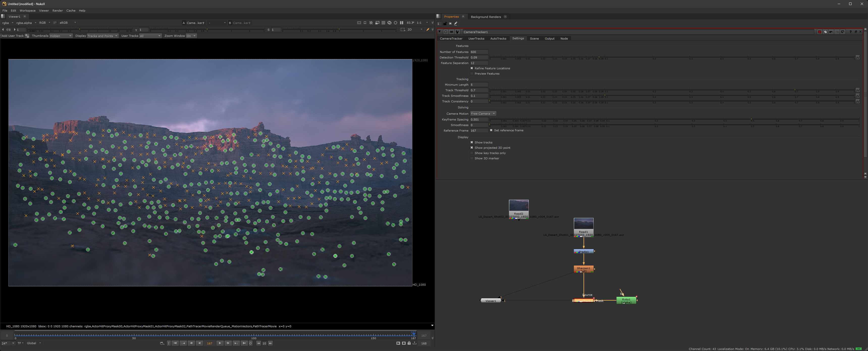This screenshot has height=351, width=868.
Task: Click the Viewer target/center icon
Action: click(395, 23)
